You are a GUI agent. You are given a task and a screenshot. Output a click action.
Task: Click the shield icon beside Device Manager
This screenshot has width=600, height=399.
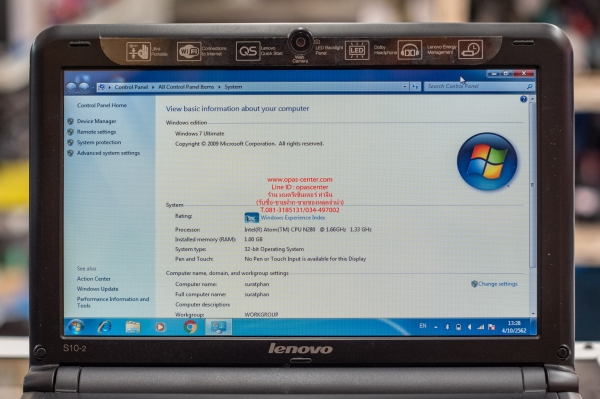(70, 121)
